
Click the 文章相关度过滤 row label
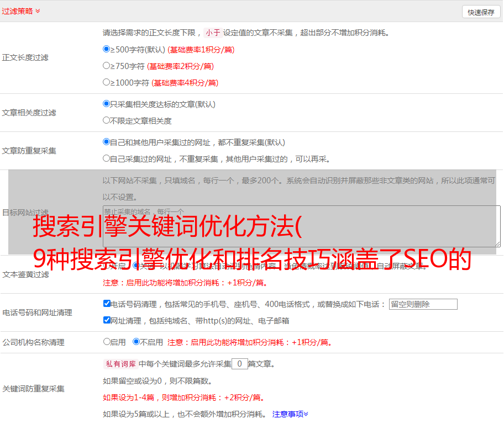point(29,113)
